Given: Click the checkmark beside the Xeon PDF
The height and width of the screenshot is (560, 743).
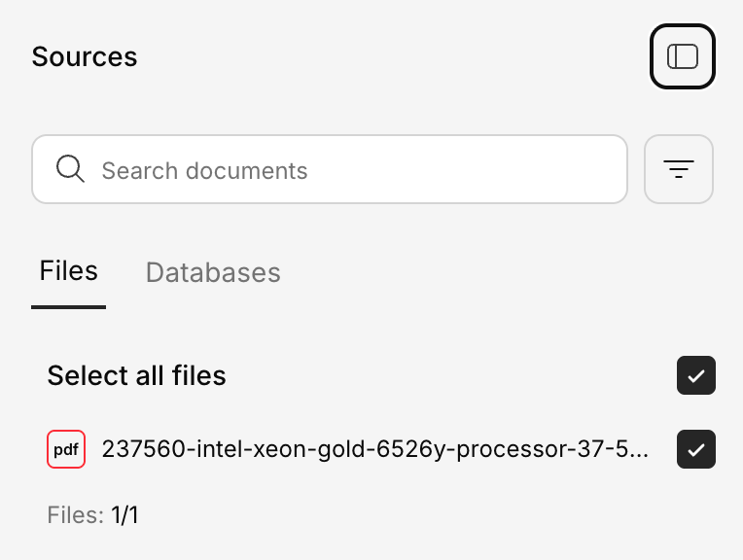Looking at the screenshot, I should click(695, 449).
